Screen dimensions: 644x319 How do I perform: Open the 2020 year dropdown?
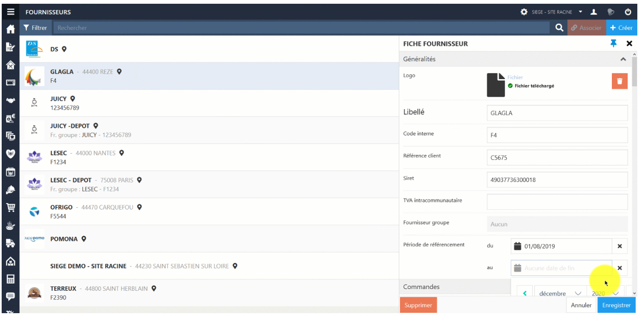pos(604,294)
